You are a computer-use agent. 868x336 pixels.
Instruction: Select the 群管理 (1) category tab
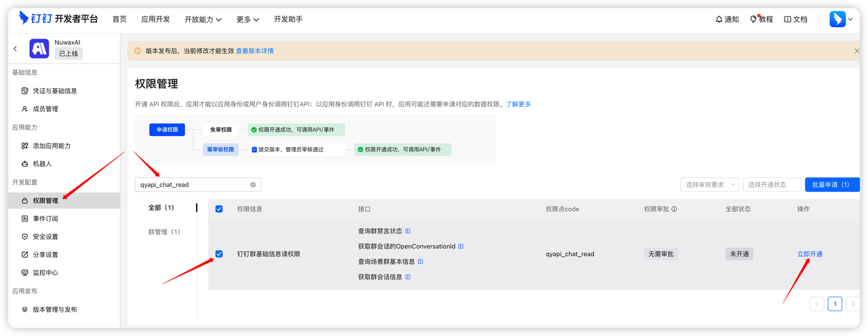[x=164, y=232]
